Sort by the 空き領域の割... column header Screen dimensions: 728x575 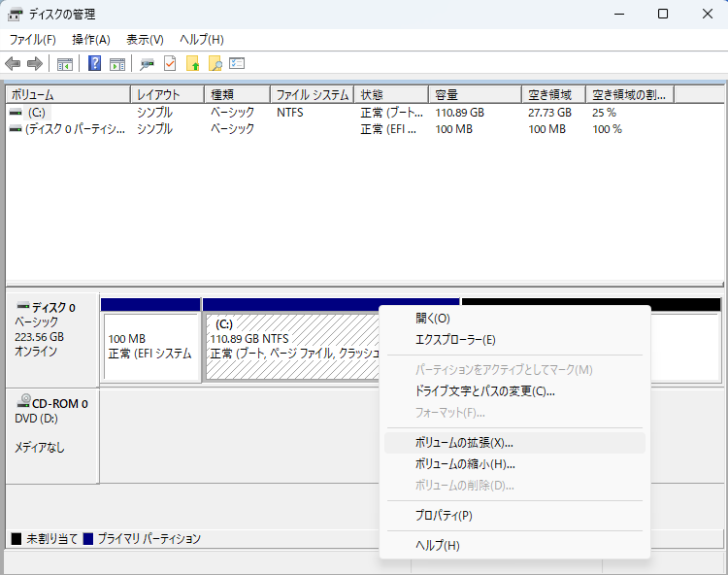[631, 95]
